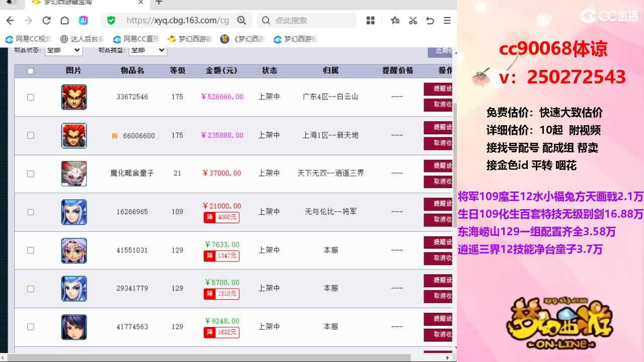Expand the 物品类型 dropdown

tap(148, 50)
